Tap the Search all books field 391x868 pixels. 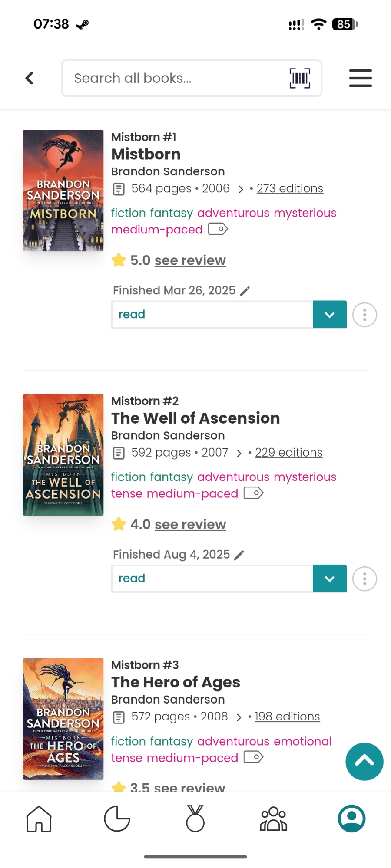tap(174, 78)
